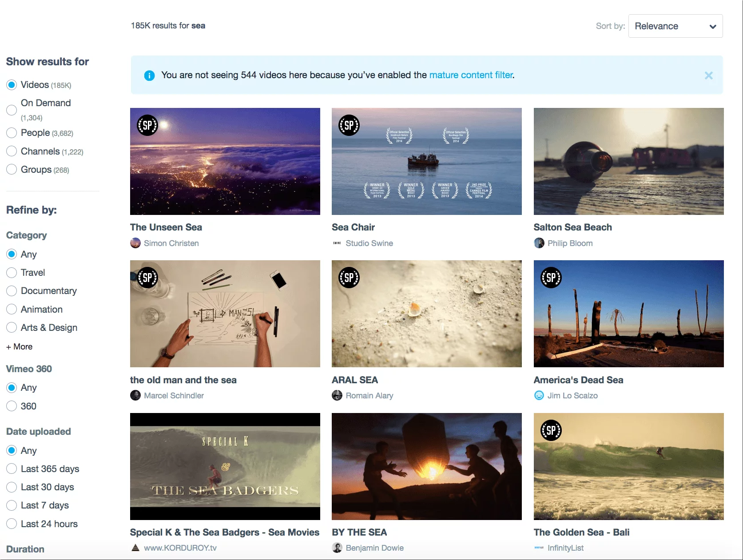Select Any under Category

tap(12, 254)
